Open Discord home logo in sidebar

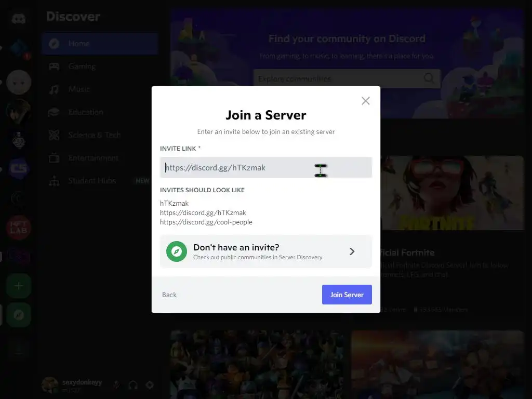click(18, 19)
